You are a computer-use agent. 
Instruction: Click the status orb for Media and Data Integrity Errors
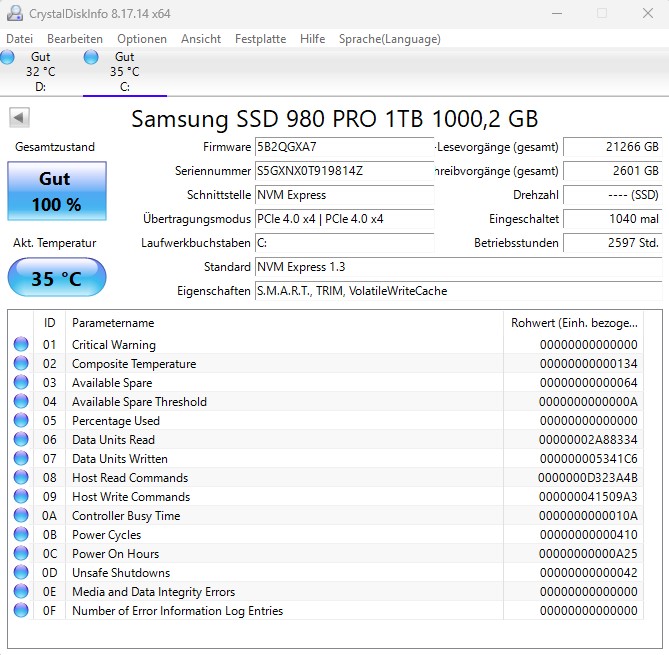pos(21,591)
